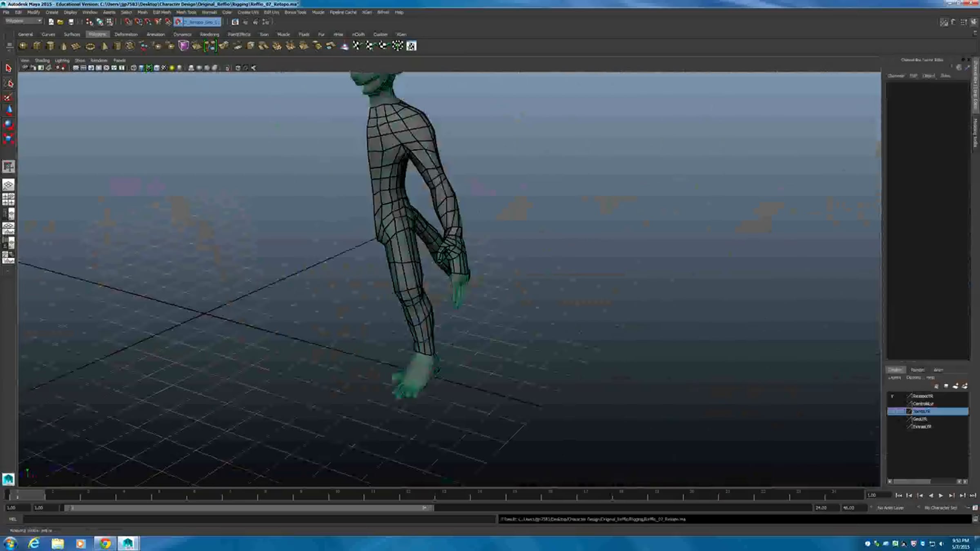
Task: Activate the Select tool arrow
Action: coord(8,68)
